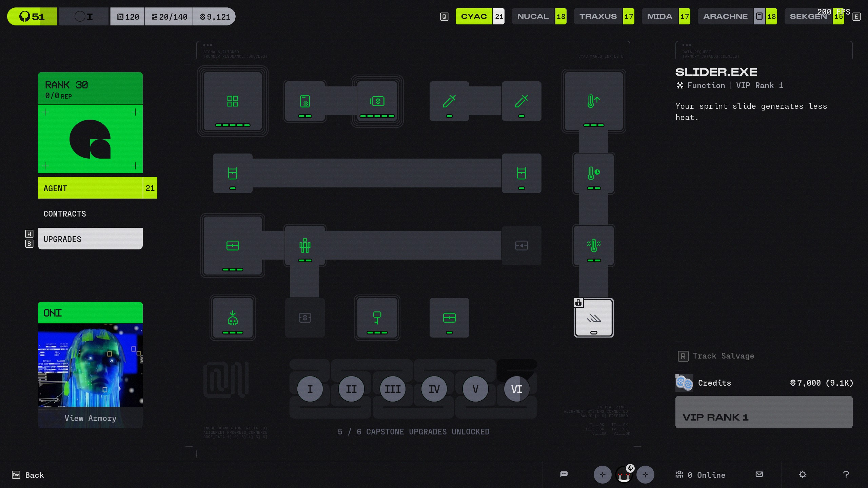
Task: Select the locked sprint slide upgrade node
Action: click(593, 318)
